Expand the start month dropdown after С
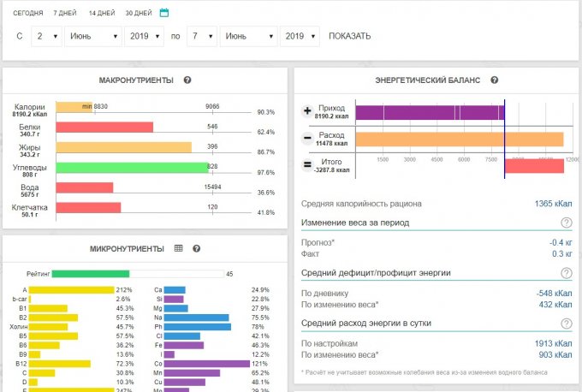This screenshot has width=582, height=392. click(93, 36)
